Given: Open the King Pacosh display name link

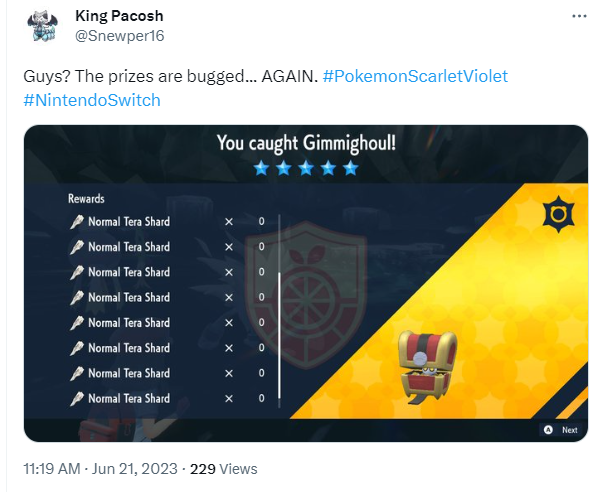Looking at the screenshot, I should pyautogui.click(x=119, y=16).
